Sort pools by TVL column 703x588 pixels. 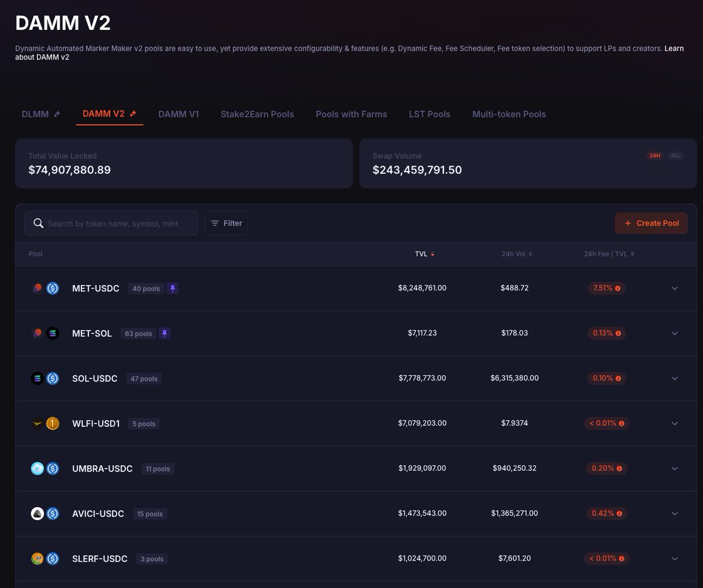coord(425,254)
